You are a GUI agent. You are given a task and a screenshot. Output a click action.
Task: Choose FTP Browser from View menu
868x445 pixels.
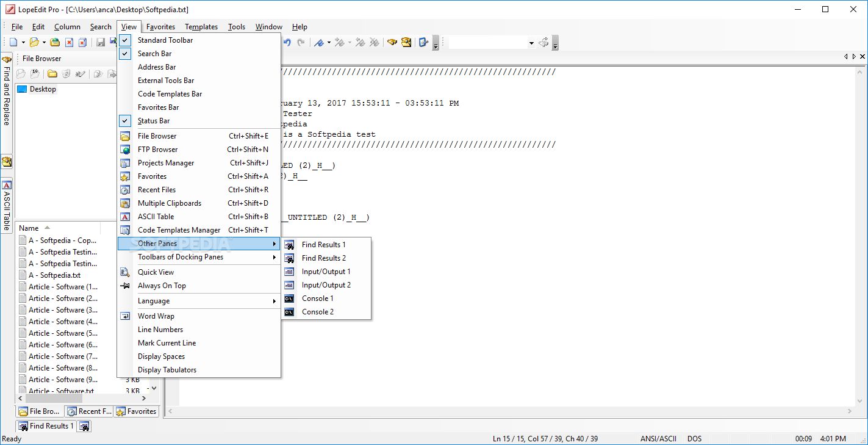click(199, 150)
